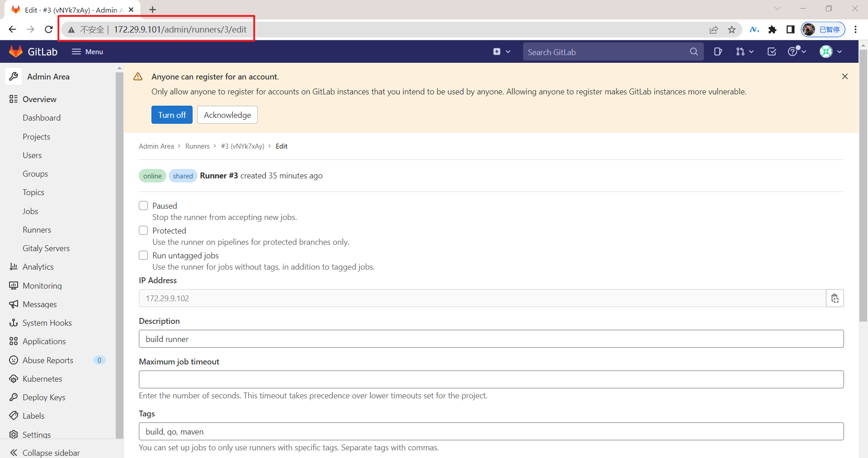868x458 pixels.
Task: Bookmark this page with star icon
Action: pyautogui.click(x=731, y=30)
